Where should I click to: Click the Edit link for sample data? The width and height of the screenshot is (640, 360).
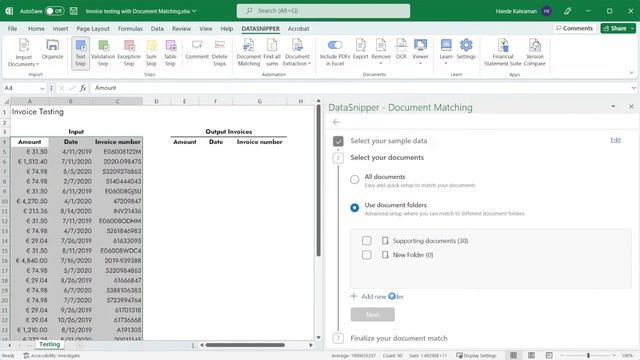(x=616, y=140)
